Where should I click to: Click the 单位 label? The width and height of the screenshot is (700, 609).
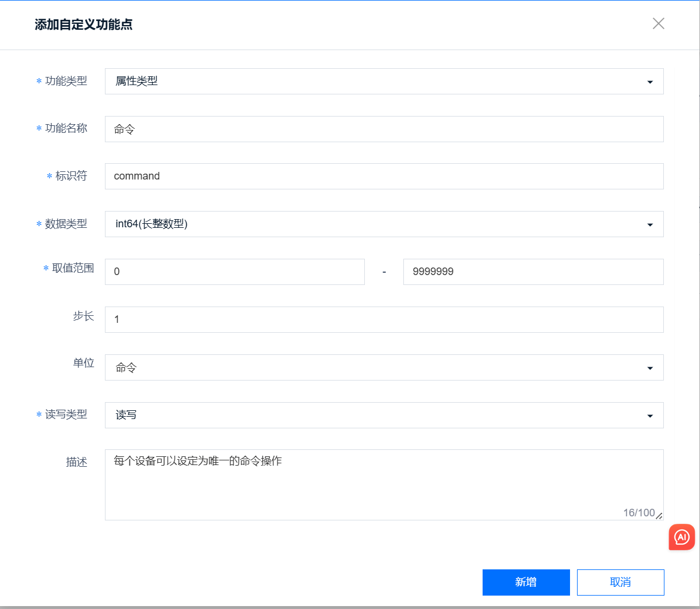83,363
